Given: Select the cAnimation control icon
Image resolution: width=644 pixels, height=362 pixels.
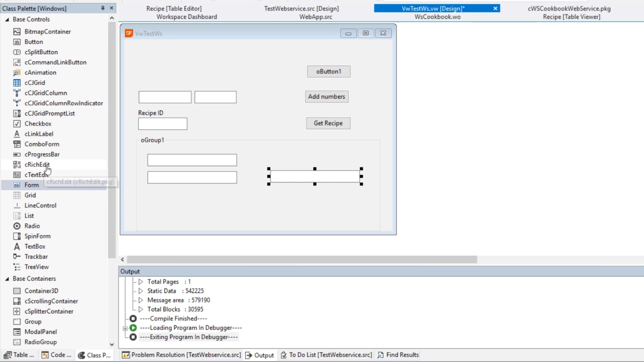Looking at the screenshot, I should [17, 72].
